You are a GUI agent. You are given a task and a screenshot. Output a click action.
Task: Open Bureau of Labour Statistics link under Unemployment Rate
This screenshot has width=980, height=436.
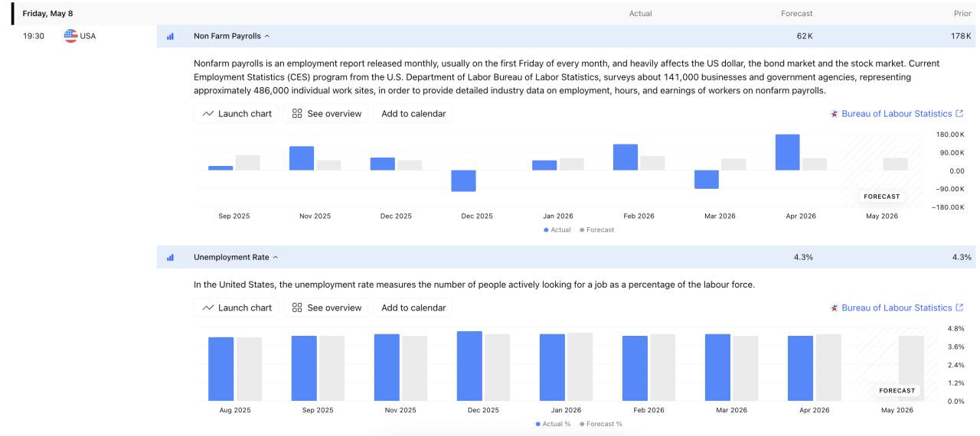click(897, 307)
